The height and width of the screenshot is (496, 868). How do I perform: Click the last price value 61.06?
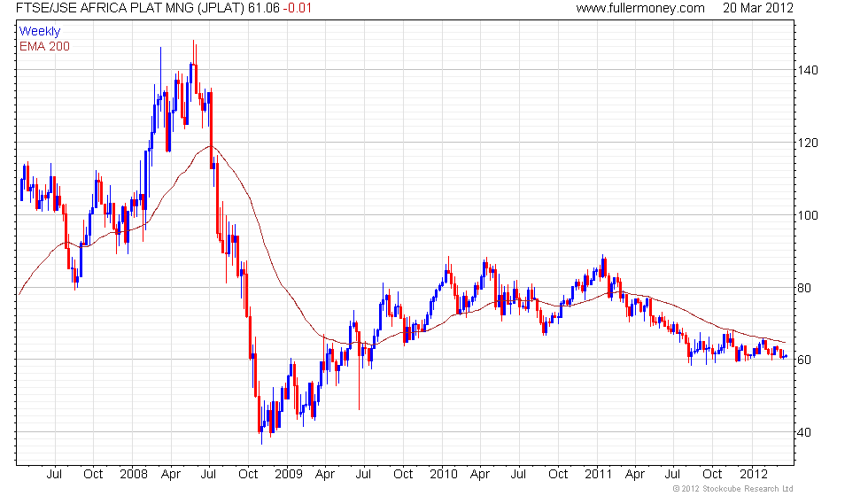pos(264,8)
